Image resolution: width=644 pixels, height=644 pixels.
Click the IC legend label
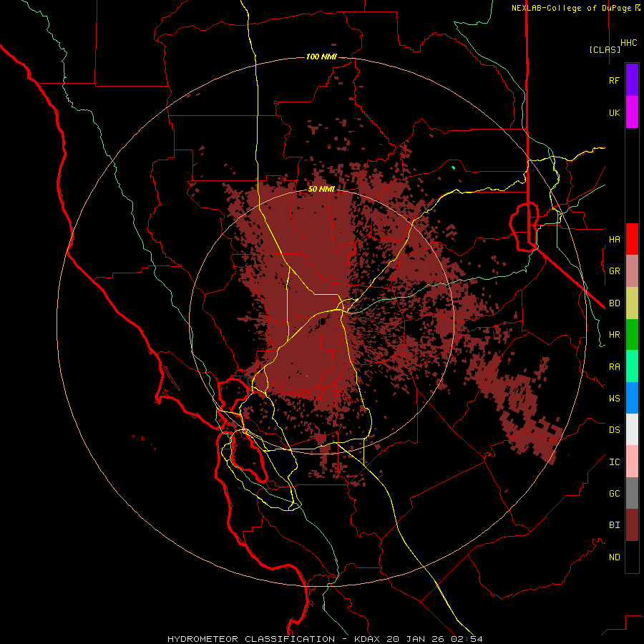point(615,462)
